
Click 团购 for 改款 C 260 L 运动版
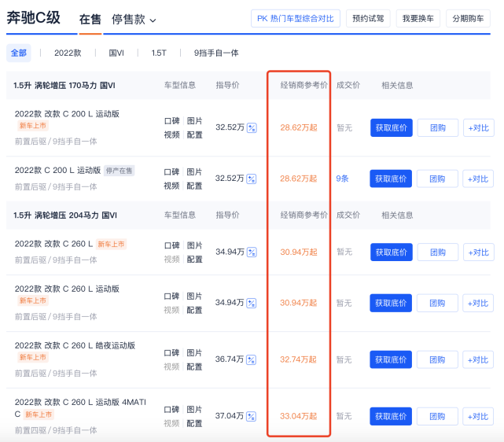437,303
